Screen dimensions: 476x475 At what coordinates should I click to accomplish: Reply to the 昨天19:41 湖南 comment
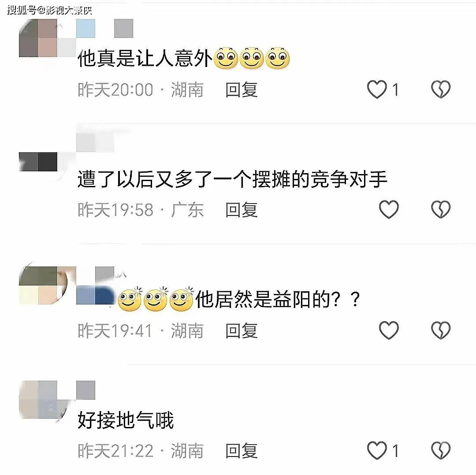click(242, 330)
